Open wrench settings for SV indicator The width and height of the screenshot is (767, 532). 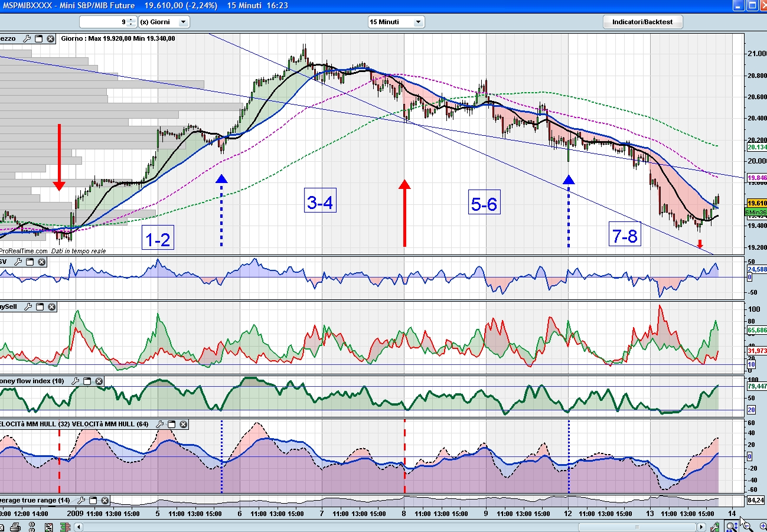(x=18, y=262)
